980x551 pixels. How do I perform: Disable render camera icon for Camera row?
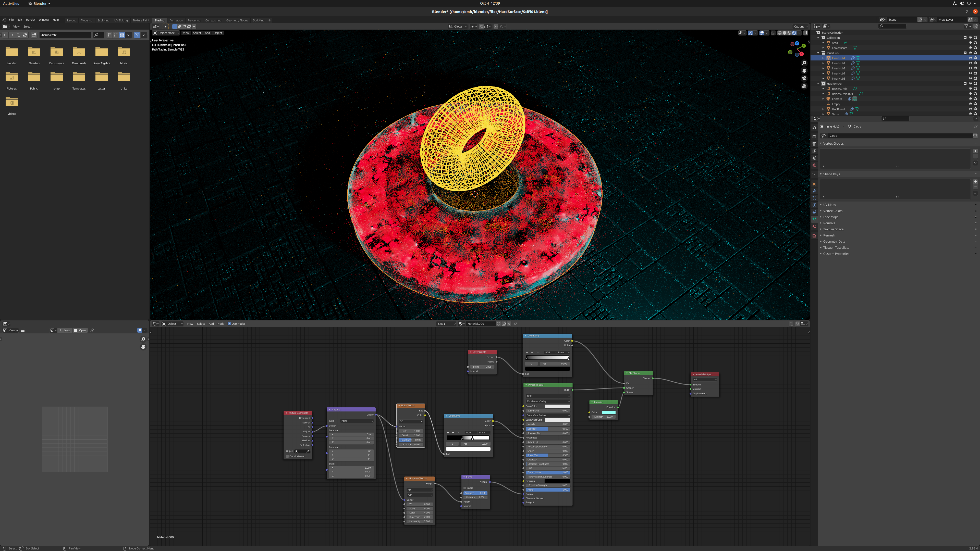point(975,99)
